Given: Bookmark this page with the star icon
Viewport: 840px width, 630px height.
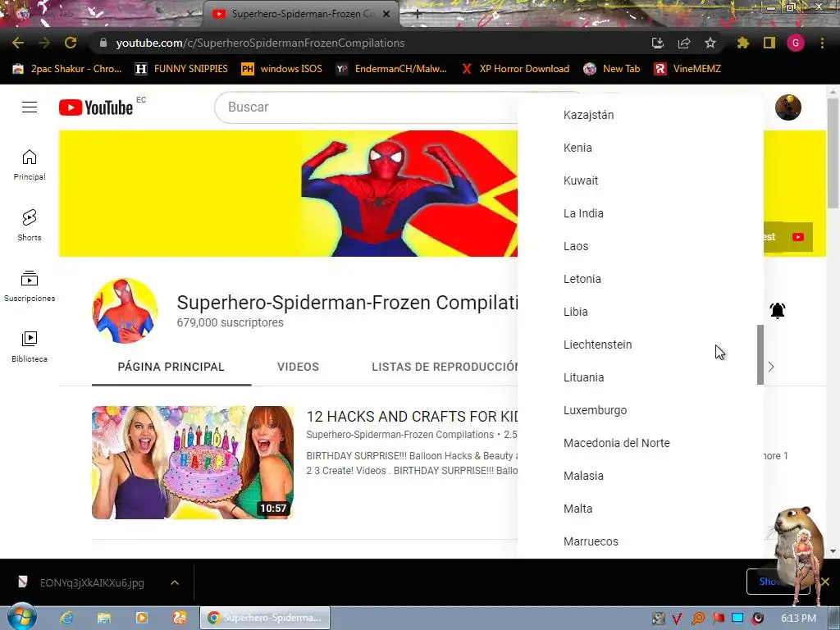Looking at the screenshot, I should (710, 43).
